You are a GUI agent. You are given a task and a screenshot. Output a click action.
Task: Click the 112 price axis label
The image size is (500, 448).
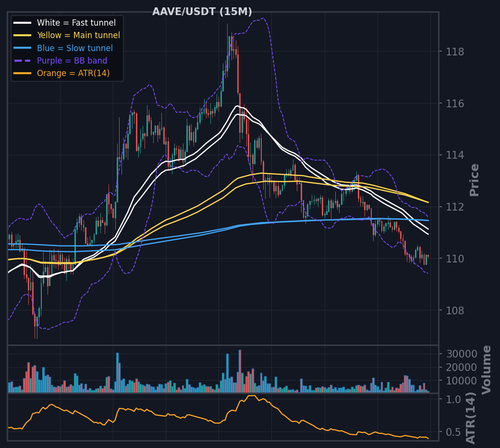tap(455, 207)
